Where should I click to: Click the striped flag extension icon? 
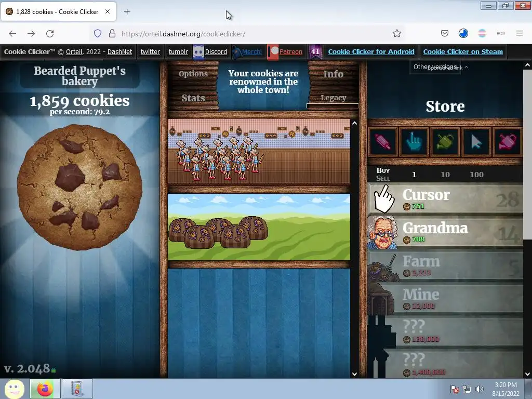coord(482,33)
